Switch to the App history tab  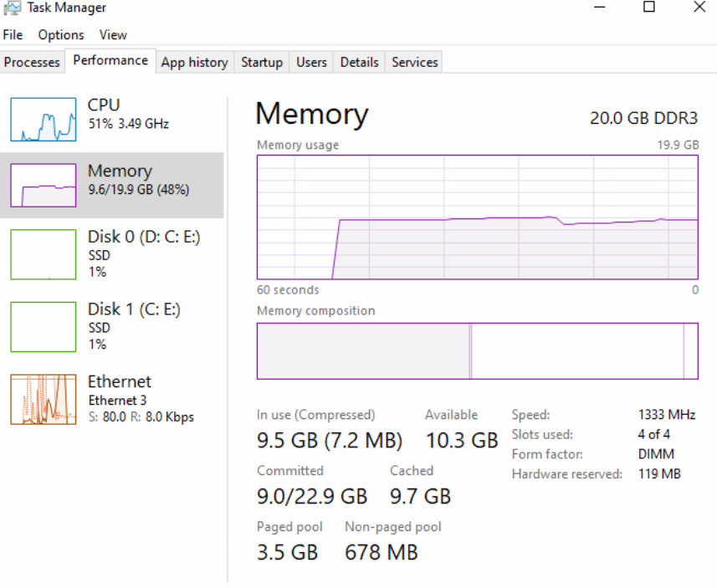(x=194, y=63)
